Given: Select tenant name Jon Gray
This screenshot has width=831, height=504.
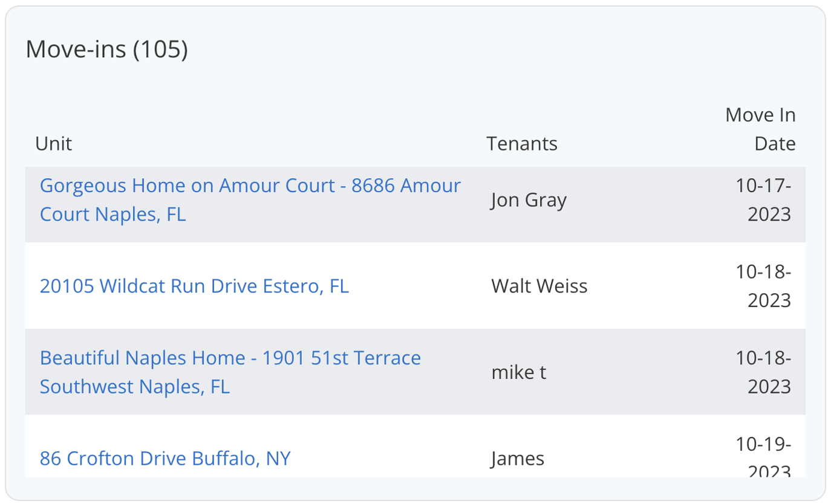Looking at the screenshot, I should (x=528, y=200).
